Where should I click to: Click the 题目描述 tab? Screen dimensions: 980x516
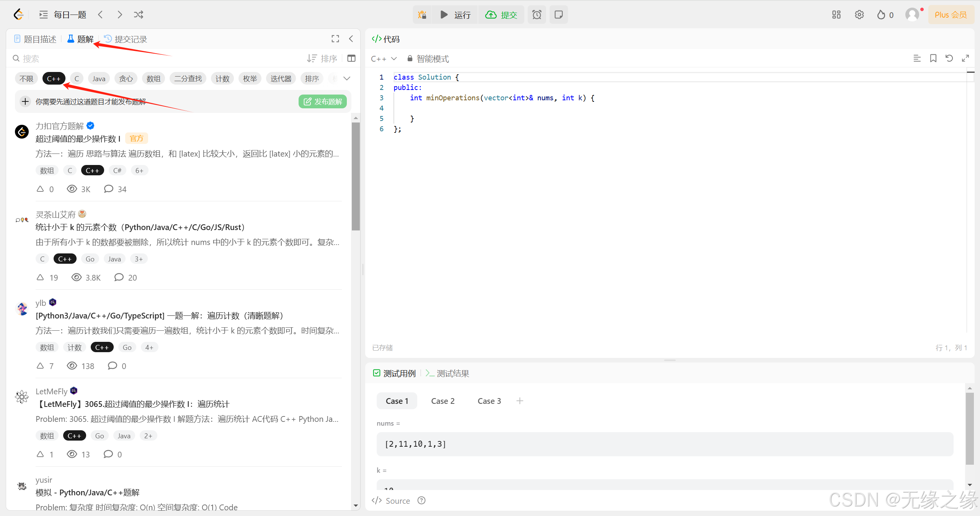tap(36, 39)
